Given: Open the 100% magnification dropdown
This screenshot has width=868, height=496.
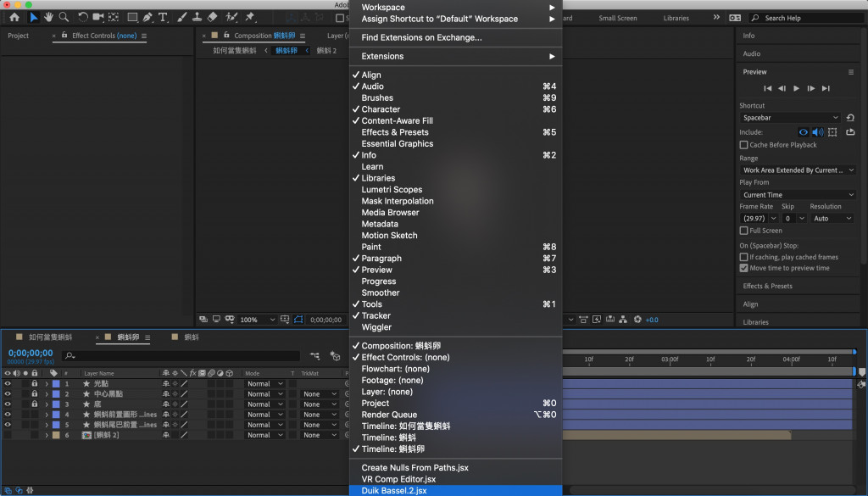Looking at the screenshot, I should (258, 320).
